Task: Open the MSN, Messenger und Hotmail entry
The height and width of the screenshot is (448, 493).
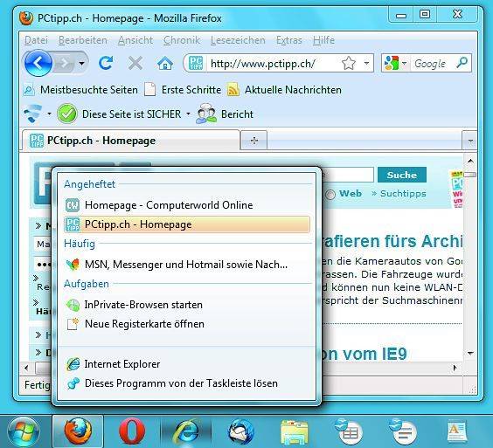Action: tap(187, 265)
